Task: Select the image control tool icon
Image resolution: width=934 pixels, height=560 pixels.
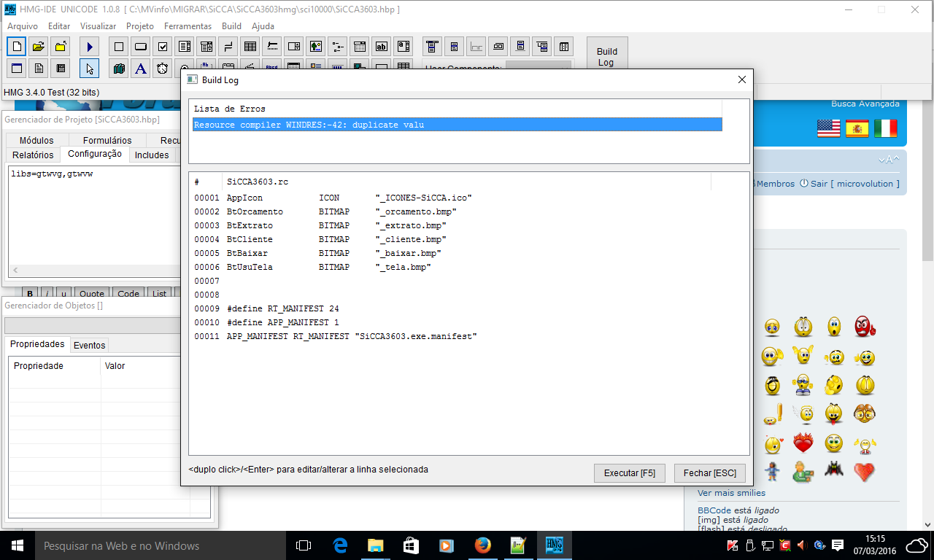Action: coord(315,47)
